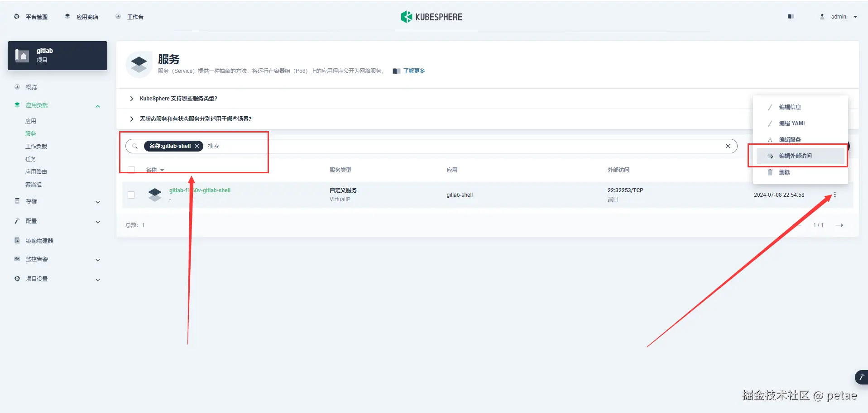
Task: Click the 自定义服务 service type cell
Action: pyautogui.click(x=343, y=190)
